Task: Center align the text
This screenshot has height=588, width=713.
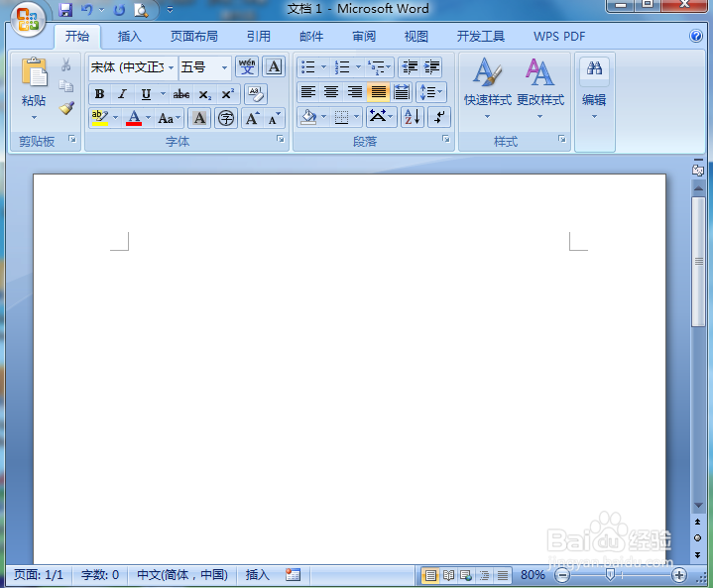Action: tap(331, 92)
